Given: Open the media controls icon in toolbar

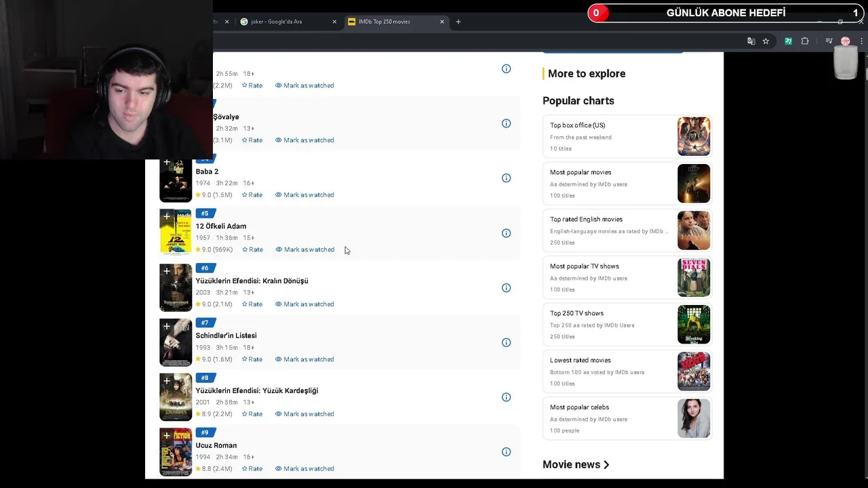Looking at the screenshot, I should (x=829, y=41).
